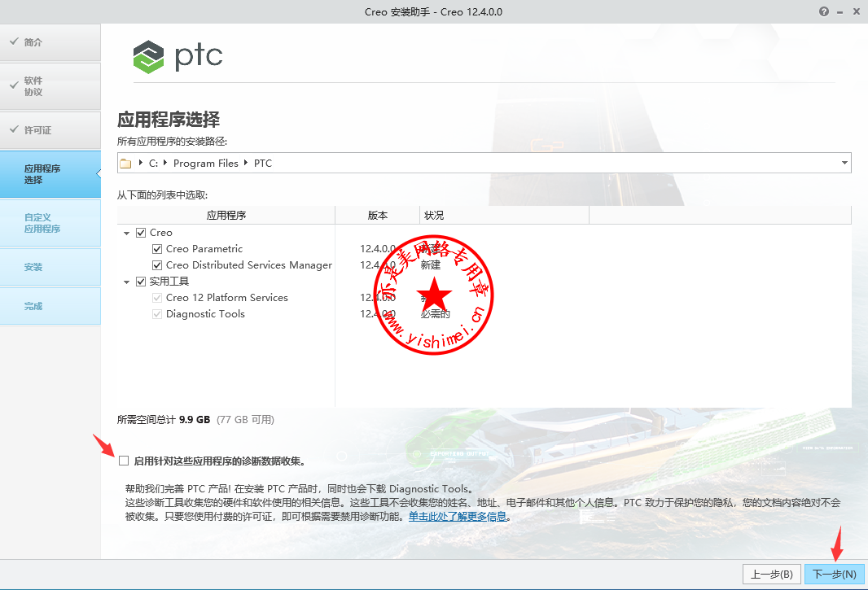
Task: Close the Creo installer window
Action: (x=857, y=11)
